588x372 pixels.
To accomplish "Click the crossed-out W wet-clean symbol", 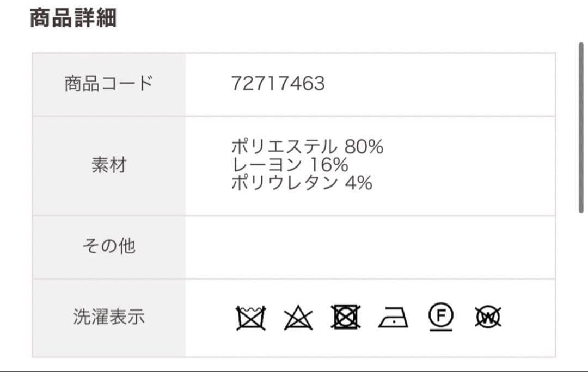I will tap(488, 317).
